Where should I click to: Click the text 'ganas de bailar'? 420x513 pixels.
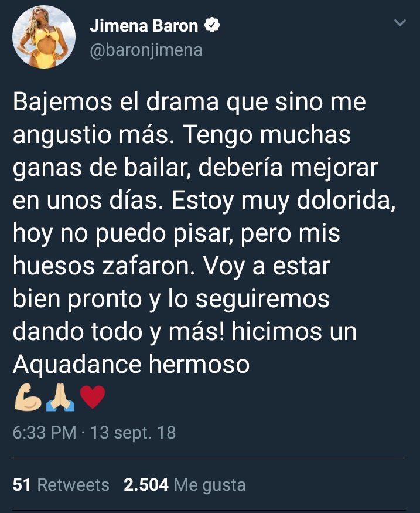tap(102, 168)
